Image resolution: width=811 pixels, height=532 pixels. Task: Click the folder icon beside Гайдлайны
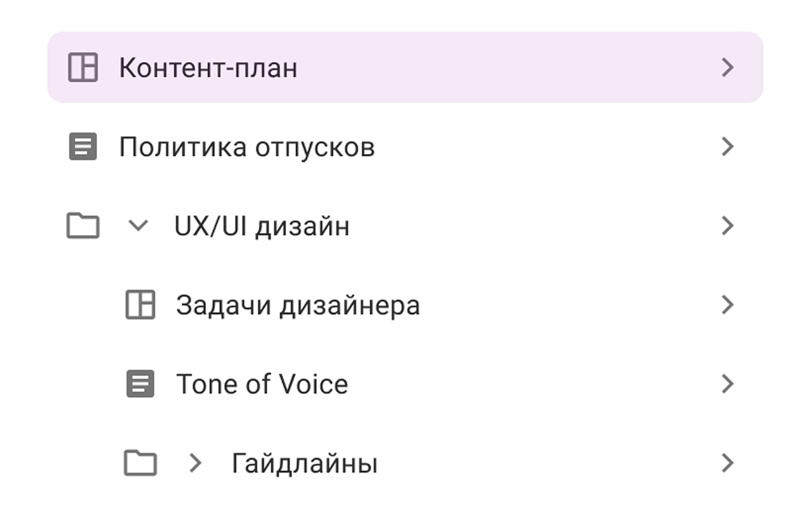pos(140,464)
